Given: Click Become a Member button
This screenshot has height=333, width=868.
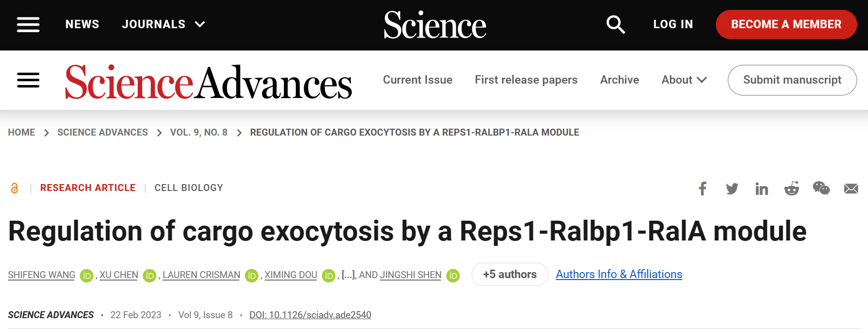Looking at the screenshot, I should pos(786,24).
